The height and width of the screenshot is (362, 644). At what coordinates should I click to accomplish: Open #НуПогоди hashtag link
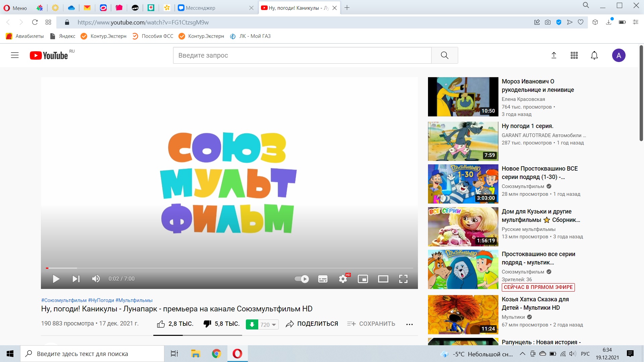(x=101, y=300)
